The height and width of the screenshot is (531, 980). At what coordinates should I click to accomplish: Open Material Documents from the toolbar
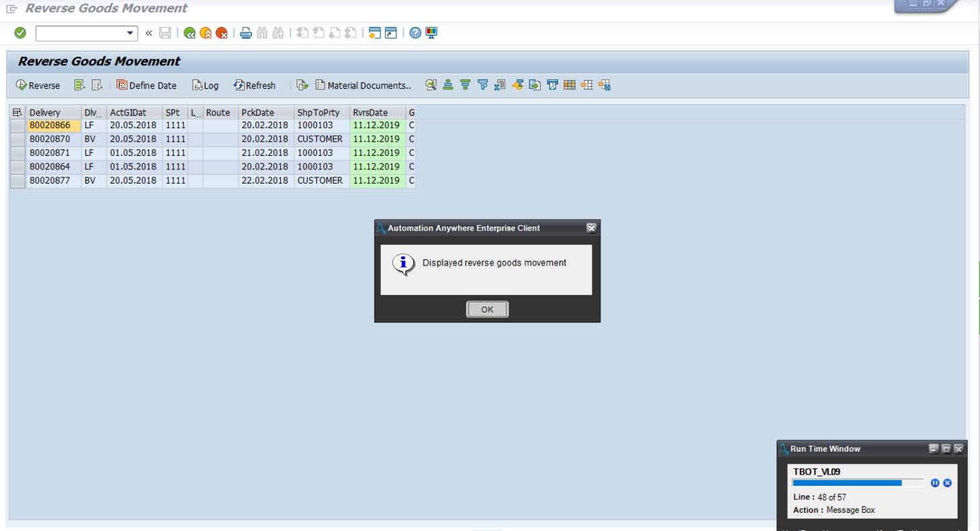coord(363,85)
